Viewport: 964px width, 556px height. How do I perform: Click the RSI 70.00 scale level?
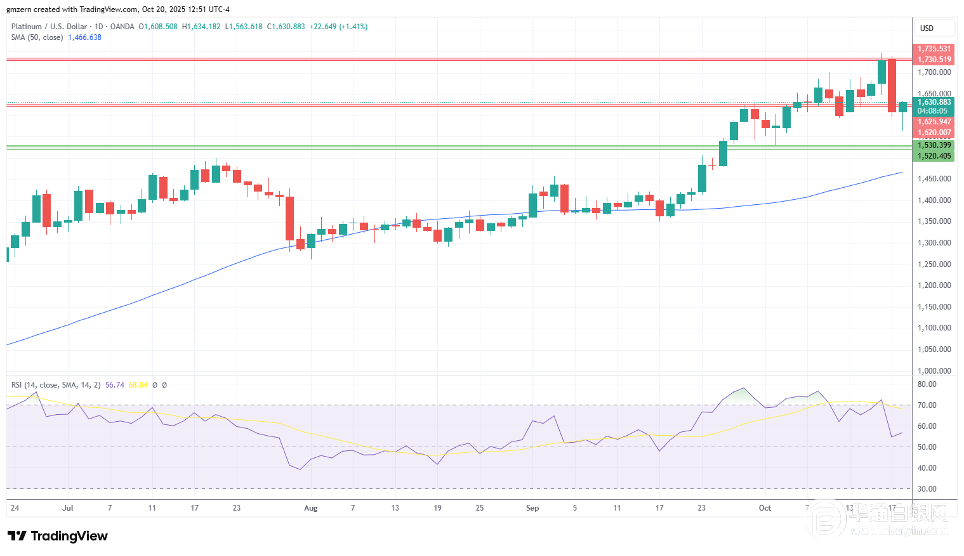926,405
